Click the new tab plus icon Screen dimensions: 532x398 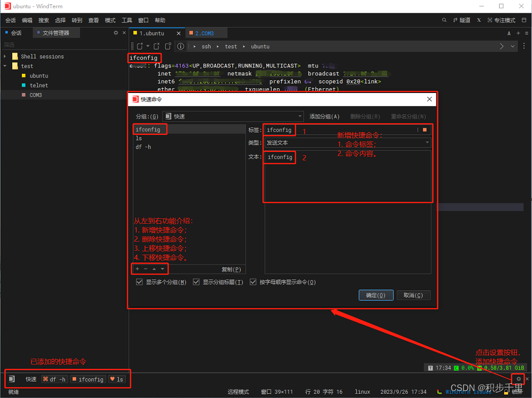[518, 33]
